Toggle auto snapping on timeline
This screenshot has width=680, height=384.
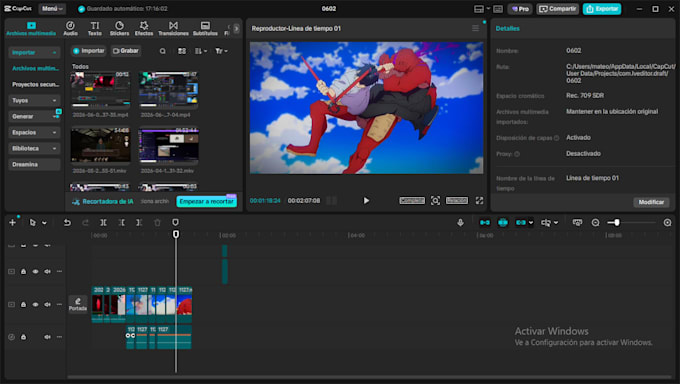[503, 223]
